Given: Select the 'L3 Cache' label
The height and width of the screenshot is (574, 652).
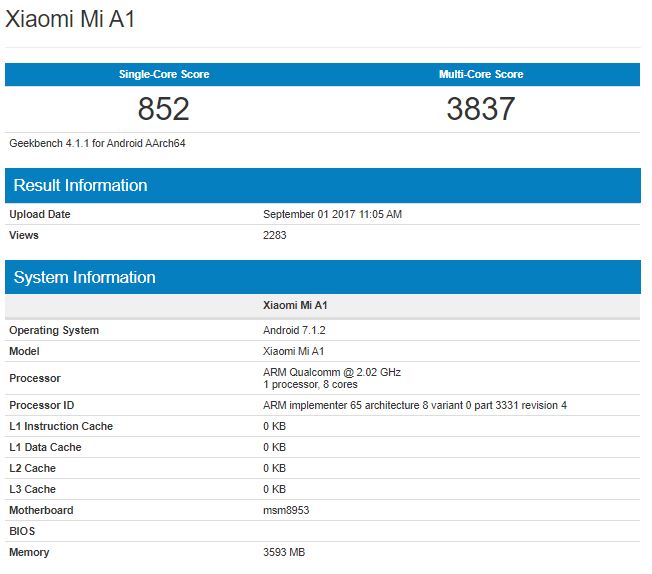Looking at the screenshot, I should point(32,489).
